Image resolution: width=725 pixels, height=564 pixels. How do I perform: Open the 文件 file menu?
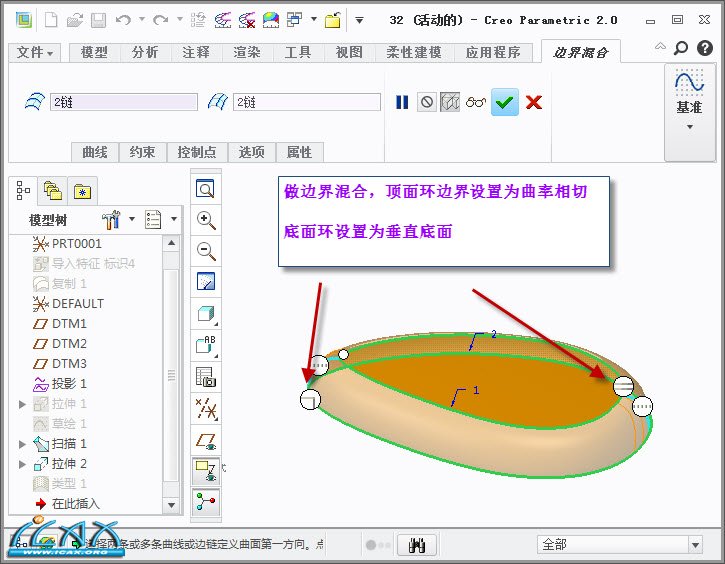pos(35,52)
